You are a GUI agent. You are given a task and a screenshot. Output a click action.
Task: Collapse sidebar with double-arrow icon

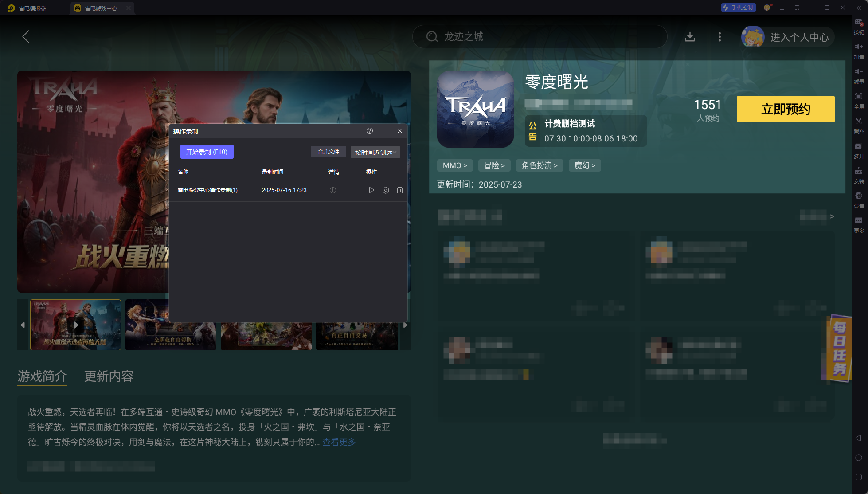[x=858, y=8]
